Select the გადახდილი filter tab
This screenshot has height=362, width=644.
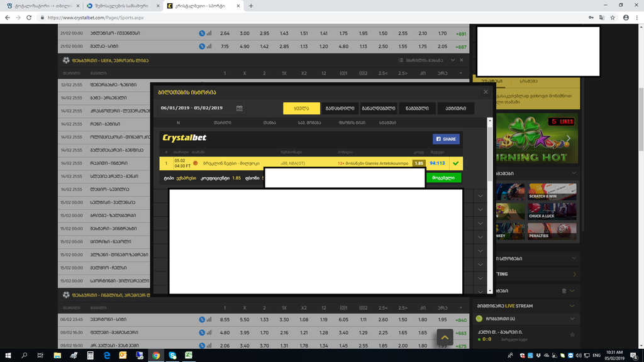point(340,108)
